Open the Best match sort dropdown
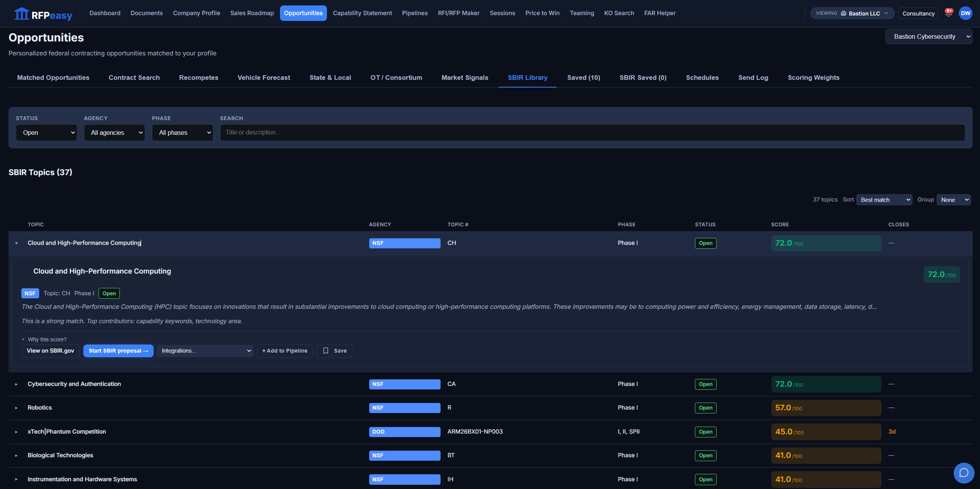This screenshot has width=980, height=489. point(884,200)
